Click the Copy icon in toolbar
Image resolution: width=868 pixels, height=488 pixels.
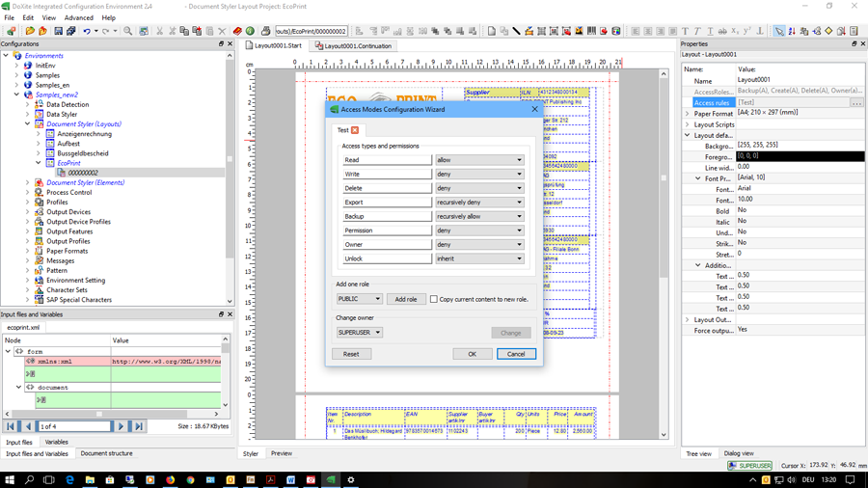pyautogui.click(x=184, y=31)
